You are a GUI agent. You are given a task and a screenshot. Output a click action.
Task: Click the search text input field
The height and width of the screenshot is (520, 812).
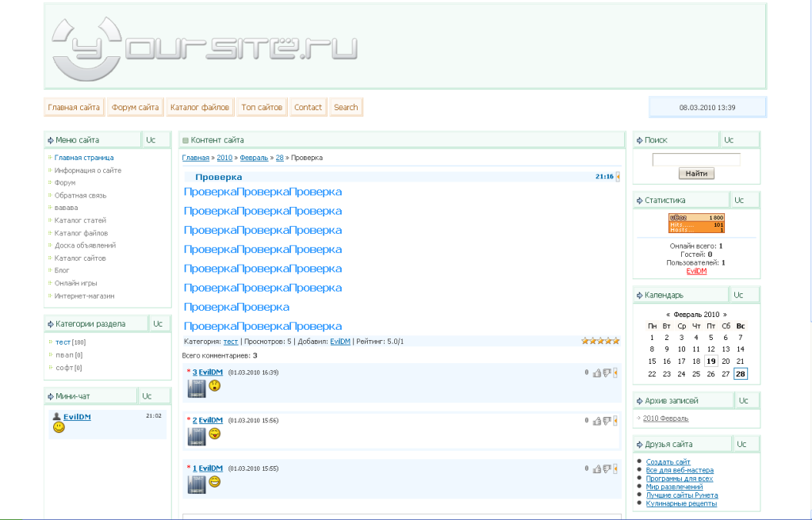[x=695, y=159]
